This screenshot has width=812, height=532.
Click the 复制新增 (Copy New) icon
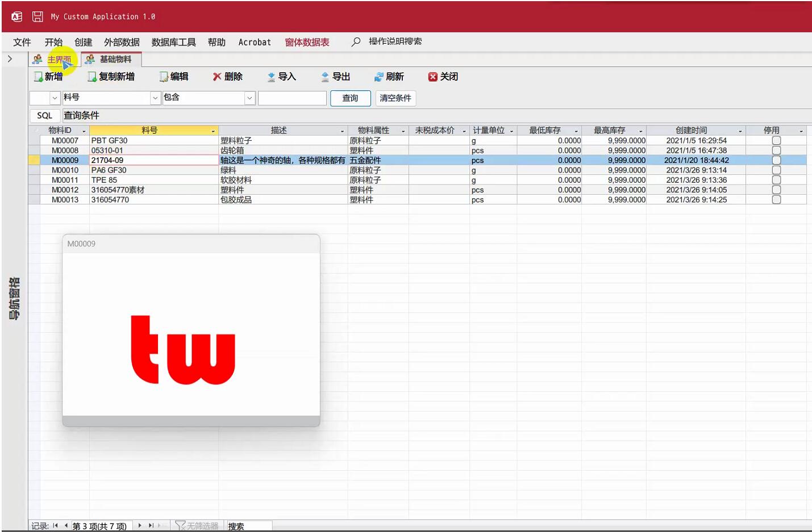92,77
